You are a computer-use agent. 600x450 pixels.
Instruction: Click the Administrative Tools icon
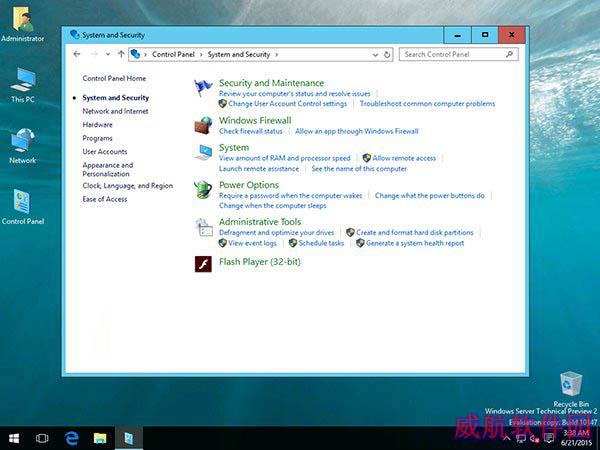pyautogui.click(x=204, y=228)
